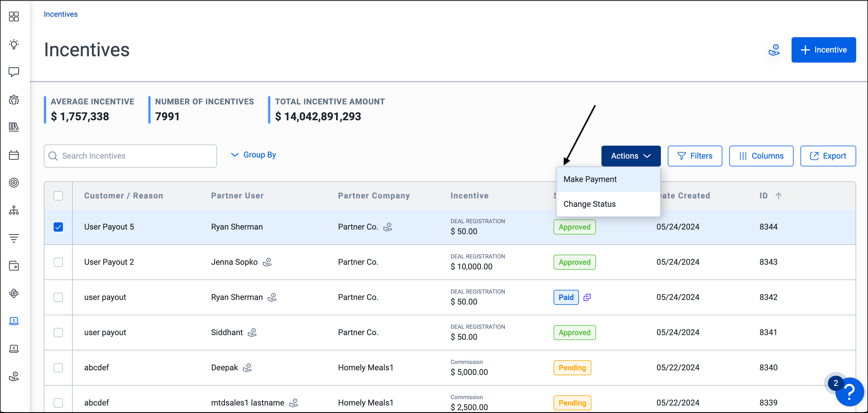Click Approved badge in row 8344
Image resolution: width=868 pixels, height=413 pixels.
(574, 227)
